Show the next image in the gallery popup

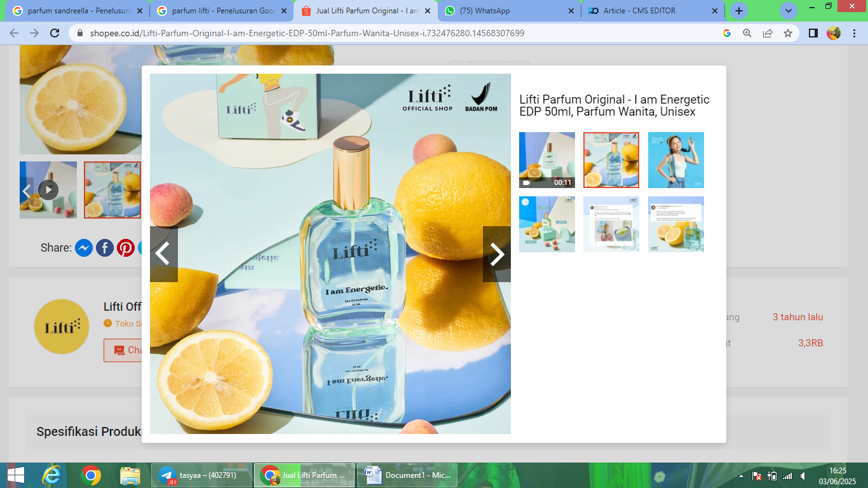[x=497, y=254]
